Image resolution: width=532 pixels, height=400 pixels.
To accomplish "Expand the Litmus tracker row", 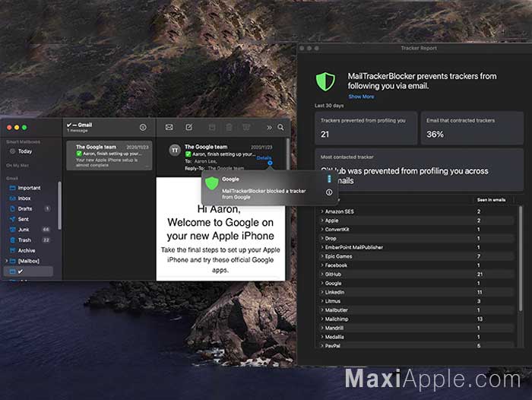I will click(322, 301).
